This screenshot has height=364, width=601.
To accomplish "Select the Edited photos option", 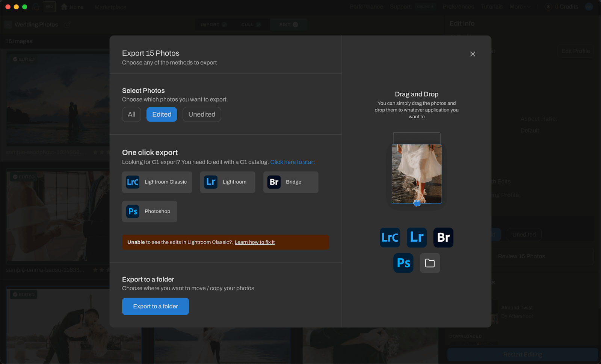I will [162, 114].
